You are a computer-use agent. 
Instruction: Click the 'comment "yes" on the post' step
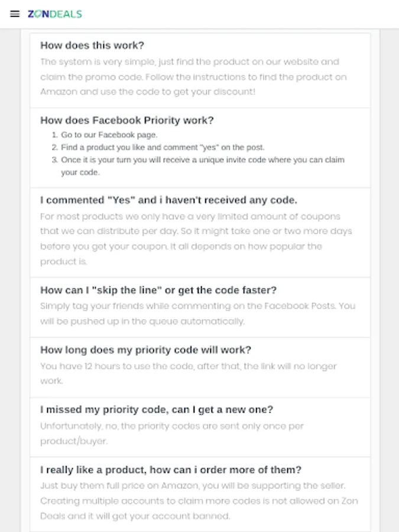point(163,147)
